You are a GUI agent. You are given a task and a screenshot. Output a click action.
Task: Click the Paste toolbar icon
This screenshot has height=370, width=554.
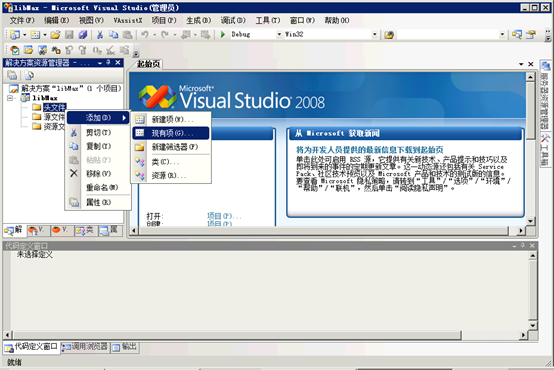(127, 34)
